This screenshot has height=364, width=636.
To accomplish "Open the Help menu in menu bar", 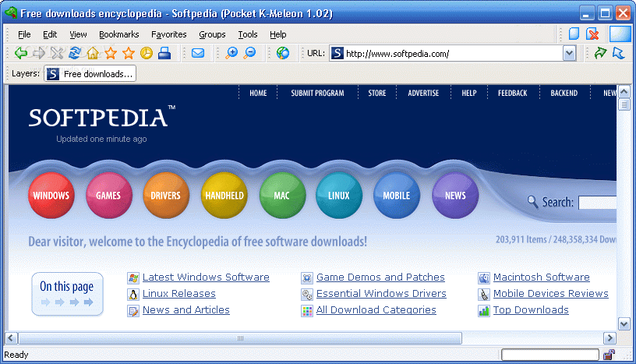I will pyautogui.click(x=277, y=34).
